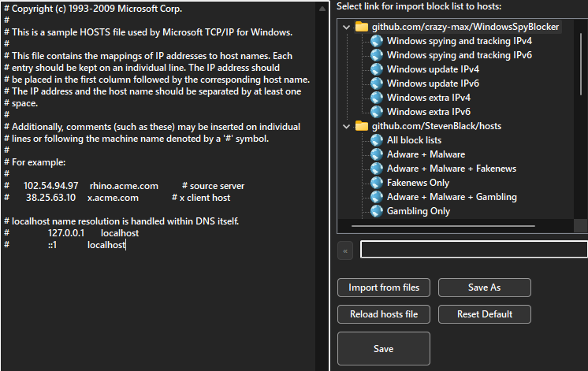This screenshot has height=371, width=588.
Task: Click globe icon next to Windows update IPv6
Action: [x=377, y=83]
